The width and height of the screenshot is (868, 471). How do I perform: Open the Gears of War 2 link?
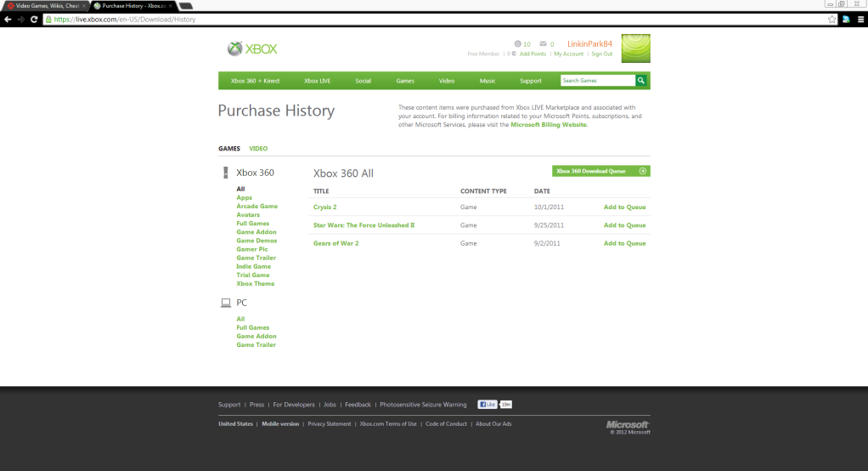click(336, 243)
